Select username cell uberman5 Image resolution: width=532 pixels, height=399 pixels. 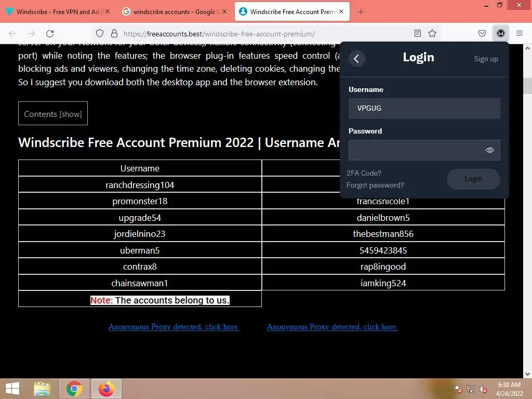pyautogui.click(x=140, y=250)
